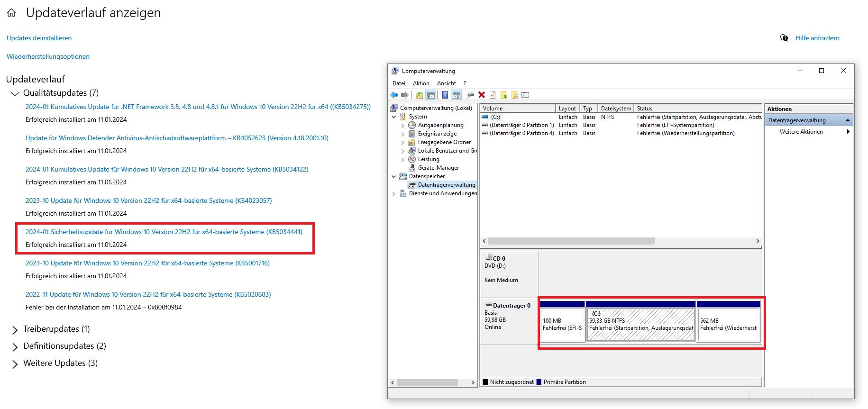
Task: Open the KB5034275 .NET Framework update link
Action: [198, 107]
